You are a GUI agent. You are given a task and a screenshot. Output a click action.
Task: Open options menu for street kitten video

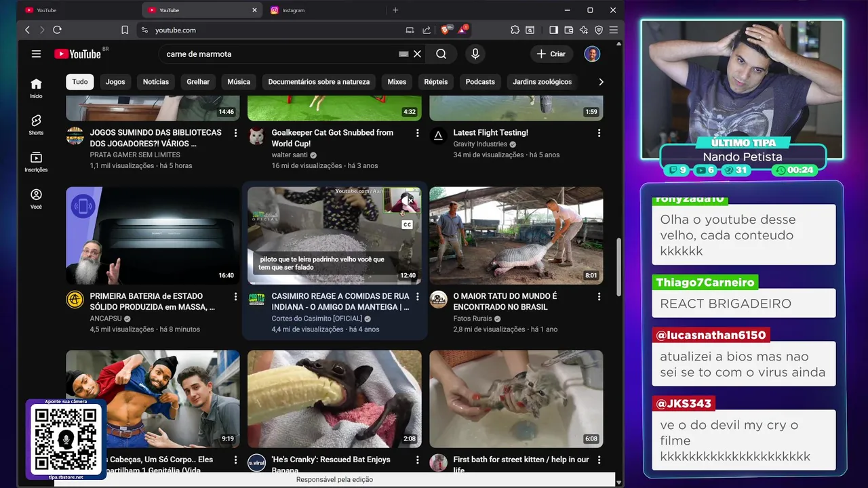point(599,460)
